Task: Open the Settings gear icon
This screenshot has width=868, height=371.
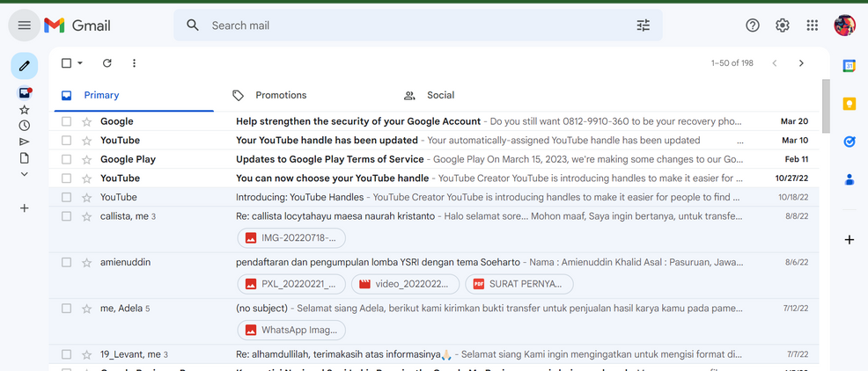Action: [x=783, y=25]
